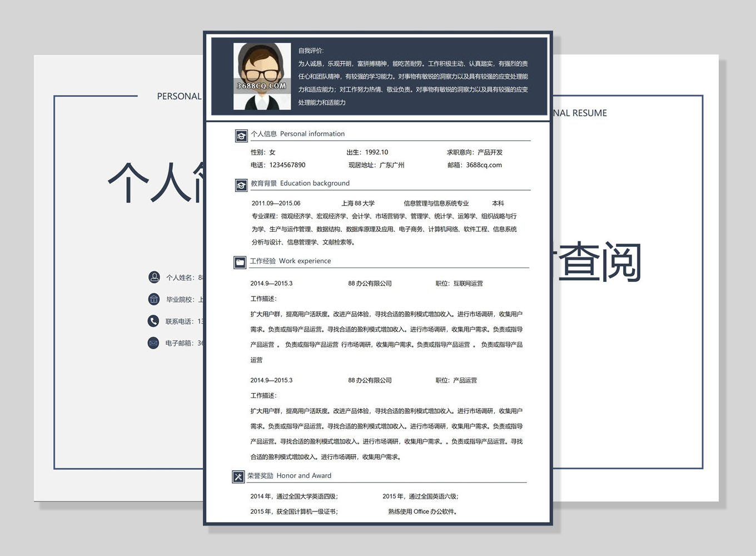Viewport: 756px width, 556px height.
Task: Click the phone icon beside 联系电话
Action: point(153,321)
